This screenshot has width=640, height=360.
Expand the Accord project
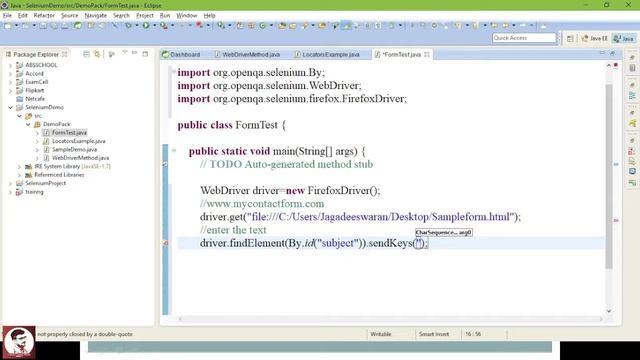[11, 74]
